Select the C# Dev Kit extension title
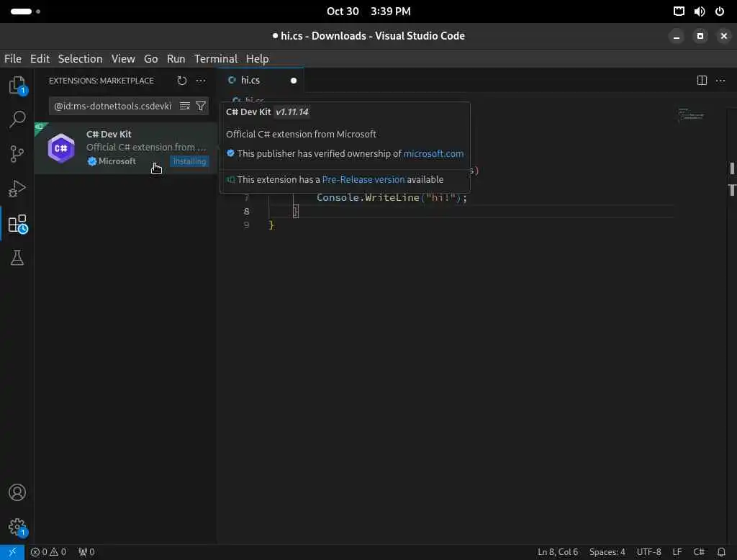 click(109, 134)
